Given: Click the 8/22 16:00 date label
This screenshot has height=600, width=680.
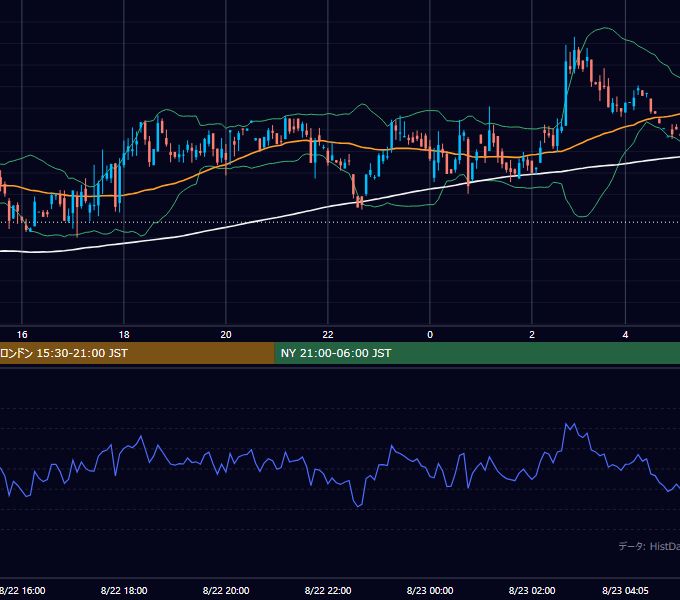Looking at the screenshot, I should point(23,590).
